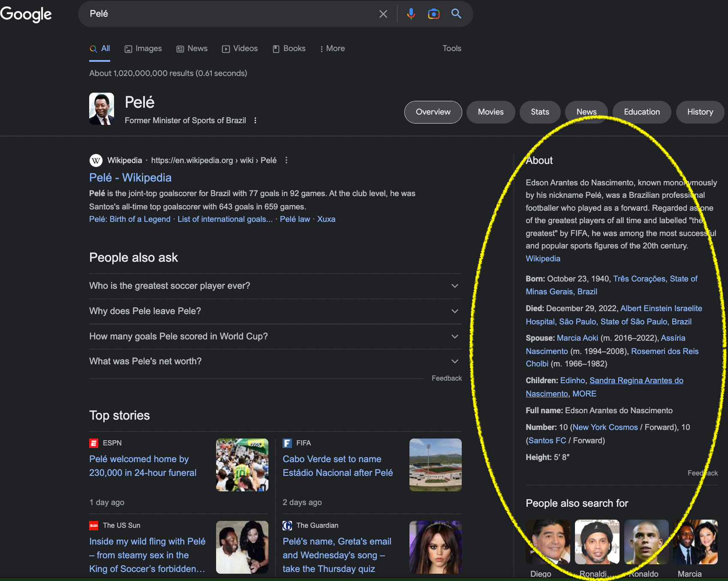Open the Pelé - Wikipedia result

(x=130, y=178)
